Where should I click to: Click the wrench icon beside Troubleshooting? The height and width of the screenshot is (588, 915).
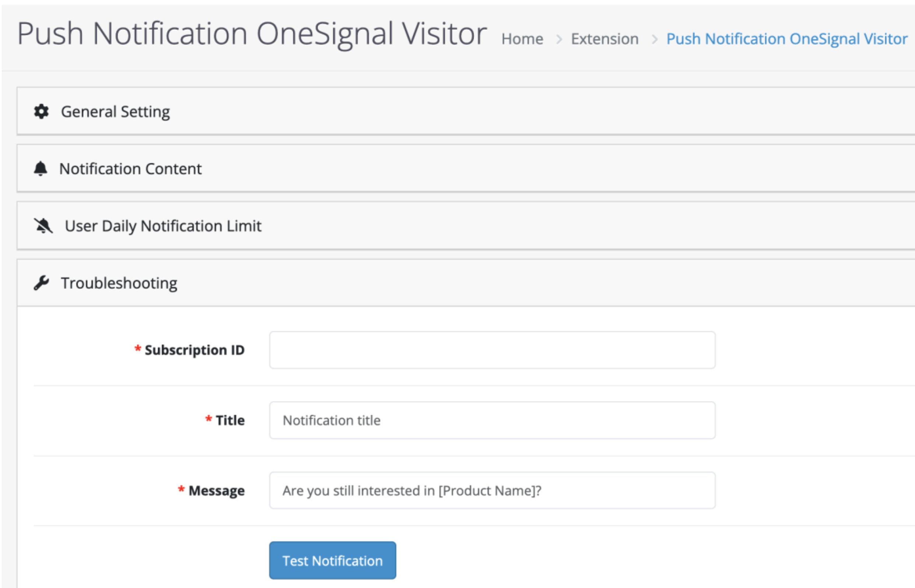coord(41,283)
